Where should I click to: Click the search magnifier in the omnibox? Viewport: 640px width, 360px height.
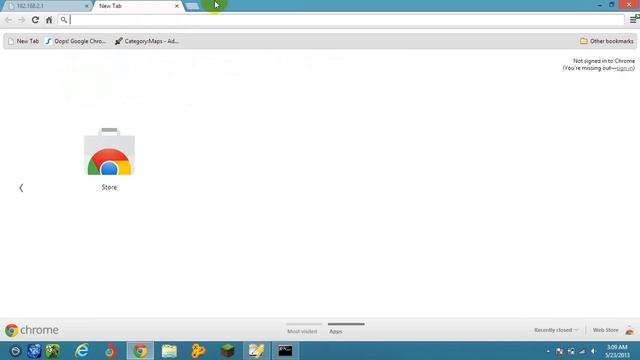pos(64,20)
